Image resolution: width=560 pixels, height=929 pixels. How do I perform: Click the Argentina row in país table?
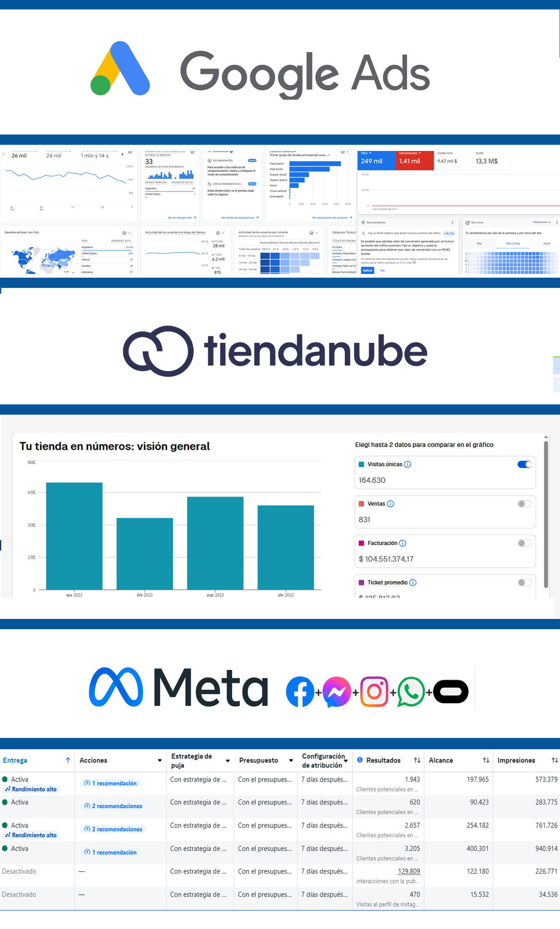coord(107,247)
